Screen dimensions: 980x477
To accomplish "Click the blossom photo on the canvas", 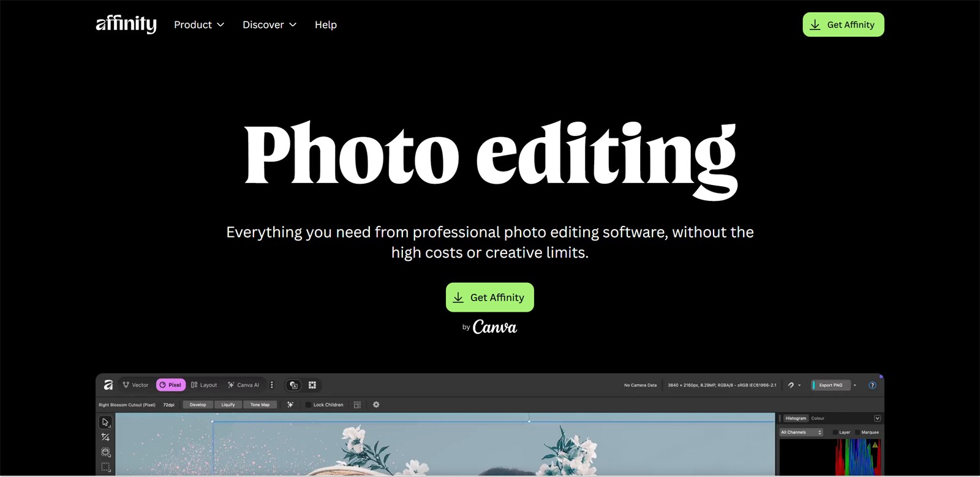I will (x=445, y=445).
